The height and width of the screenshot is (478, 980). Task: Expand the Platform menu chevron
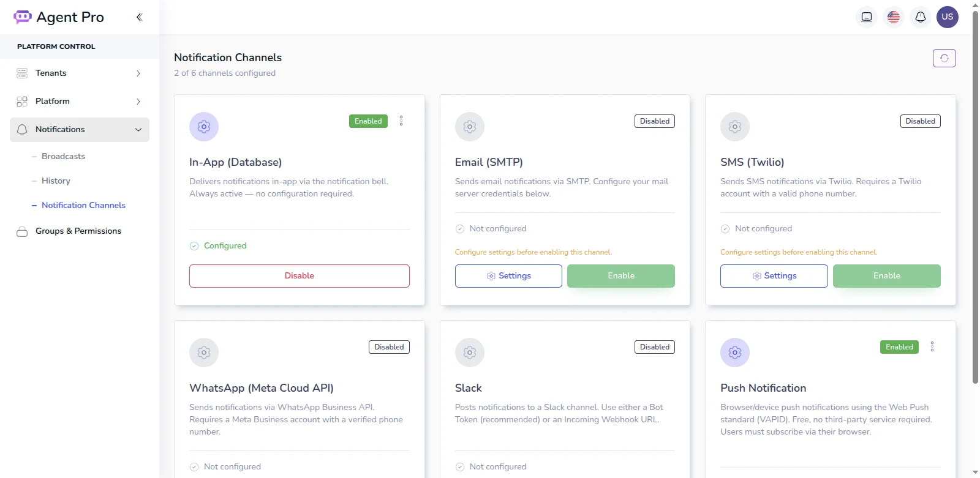[x=138, y=102]
